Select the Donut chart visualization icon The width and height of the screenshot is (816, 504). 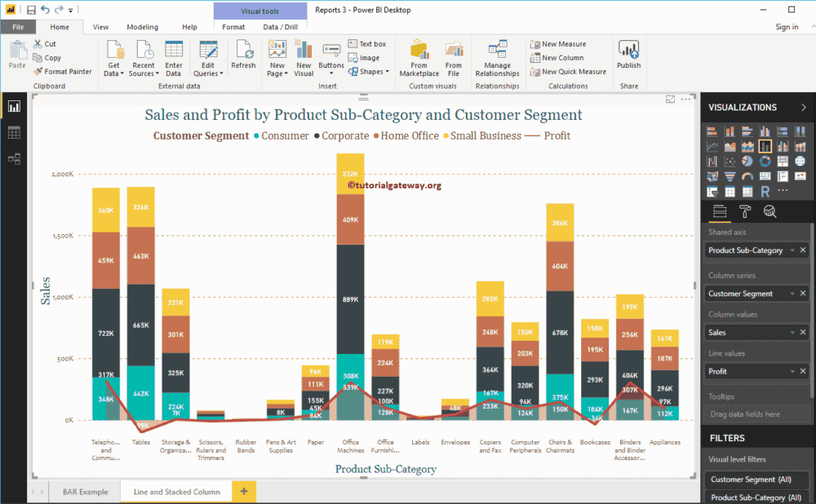765,161
